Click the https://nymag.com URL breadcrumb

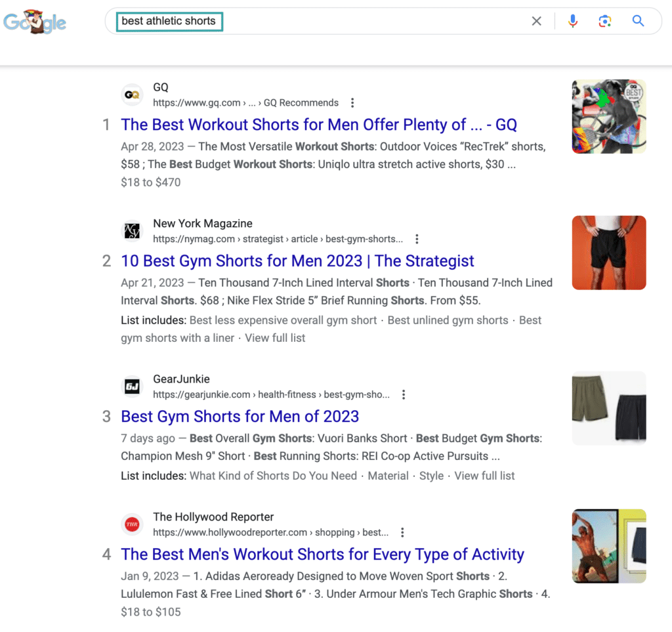(x=278, y=239)
